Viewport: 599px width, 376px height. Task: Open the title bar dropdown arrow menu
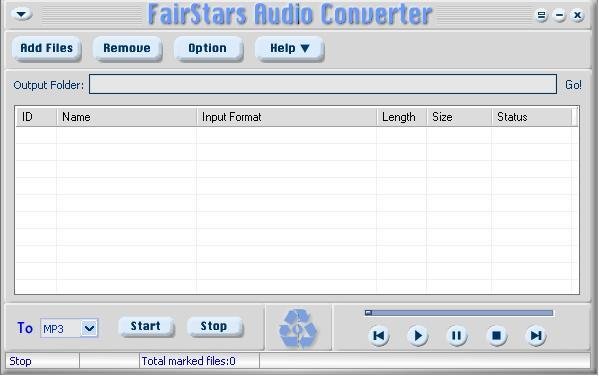21,14
